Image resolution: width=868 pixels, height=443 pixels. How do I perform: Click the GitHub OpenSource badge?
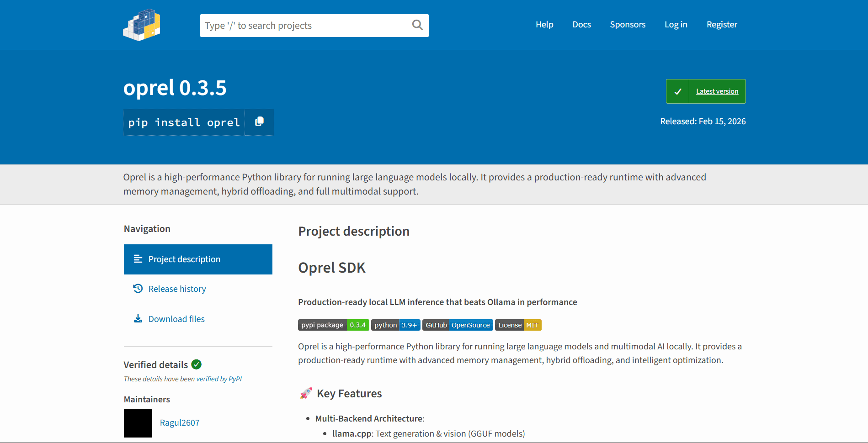pos(458,325)
